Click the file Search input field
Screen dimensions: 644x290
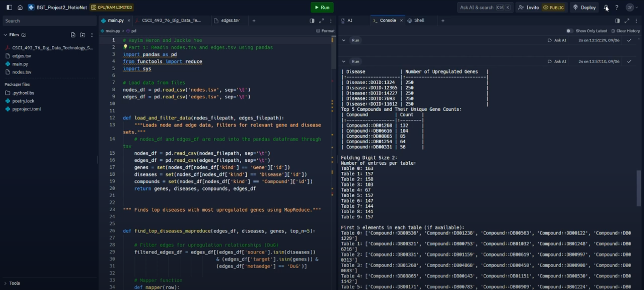49,21
